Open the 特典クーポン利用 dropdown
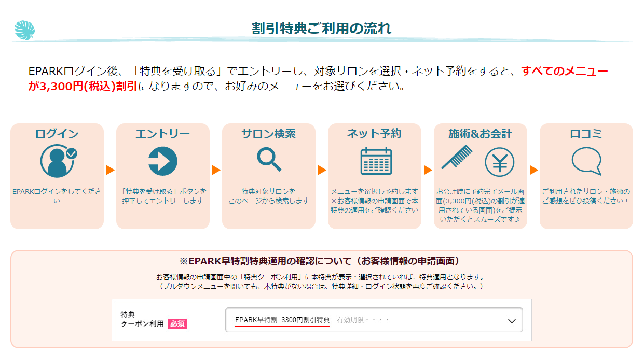 click(x=374, y=320)
